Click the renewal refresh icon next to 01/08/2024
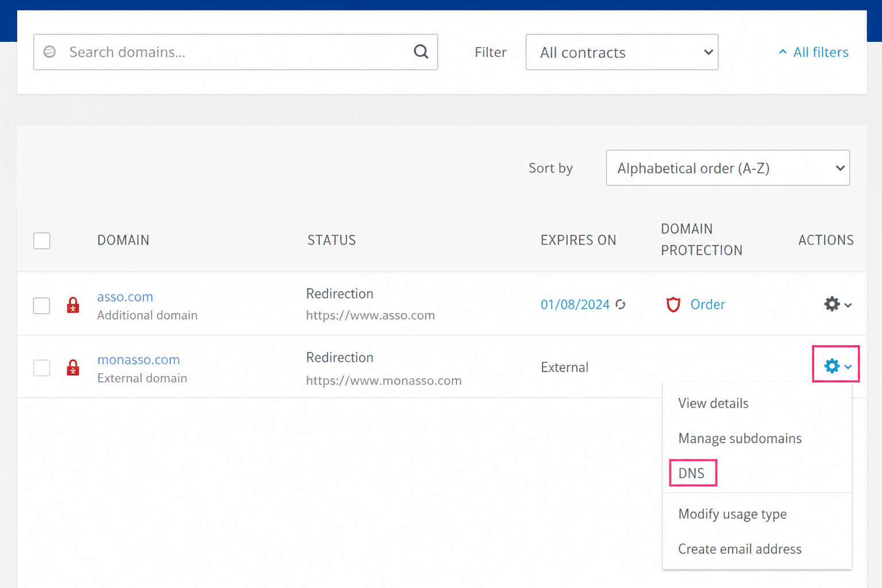 point(621,304)
